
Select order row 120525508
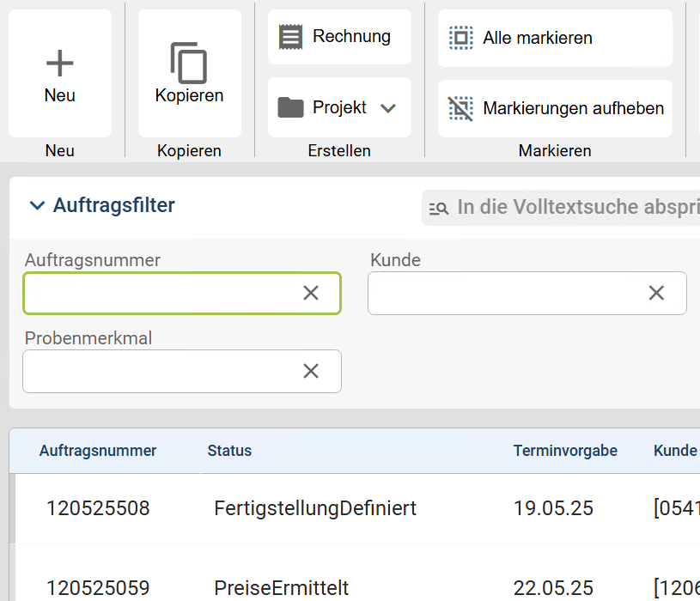(98, 508)
